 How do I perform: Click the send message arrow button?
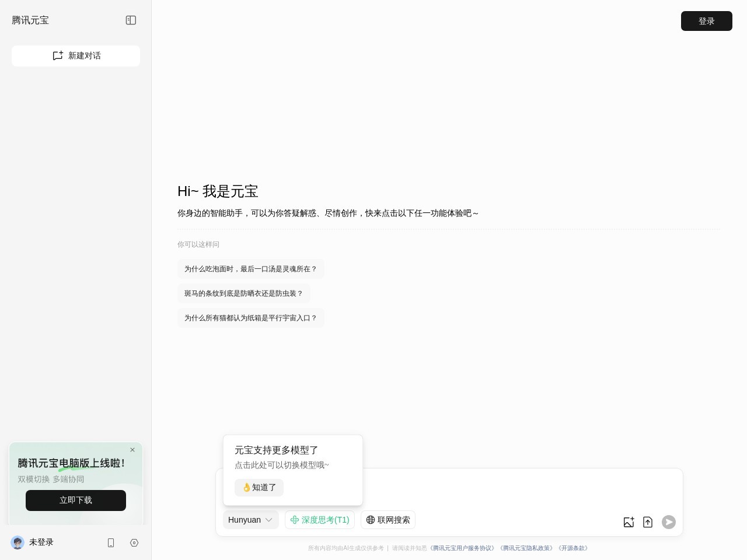tap(669, 522)
